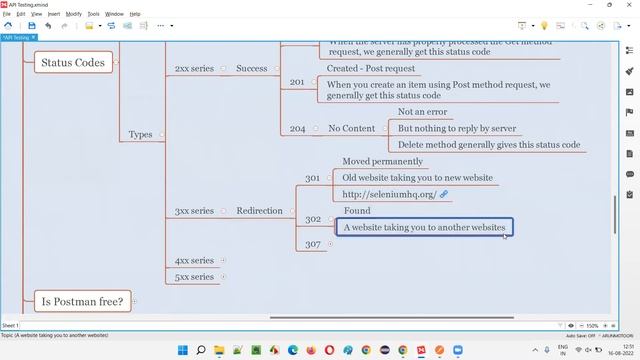This screenshot has width=640, height=360.
Task: Click the yellow Insert Topic toolbar icon
Action: click(89, 26)
